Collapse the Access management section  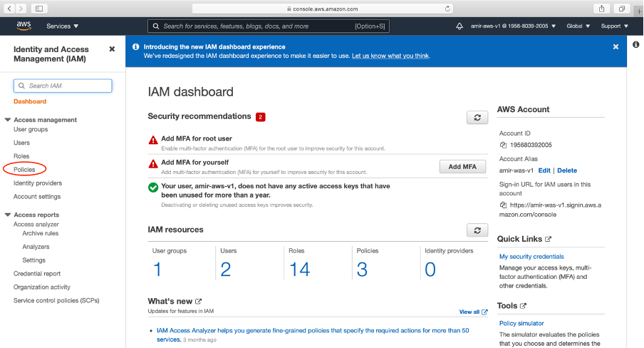[x=7, y=120]
